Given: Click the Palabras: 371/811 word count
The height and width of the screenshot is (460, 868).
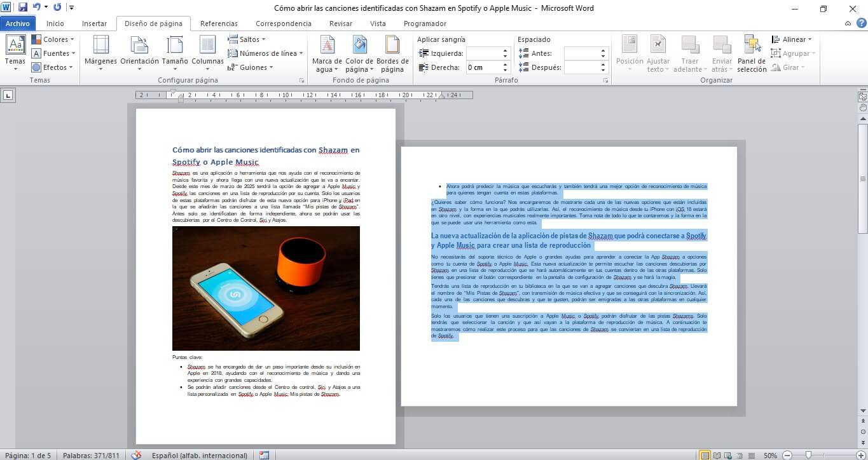Looking at the screenshot, I should pos(91,455).
